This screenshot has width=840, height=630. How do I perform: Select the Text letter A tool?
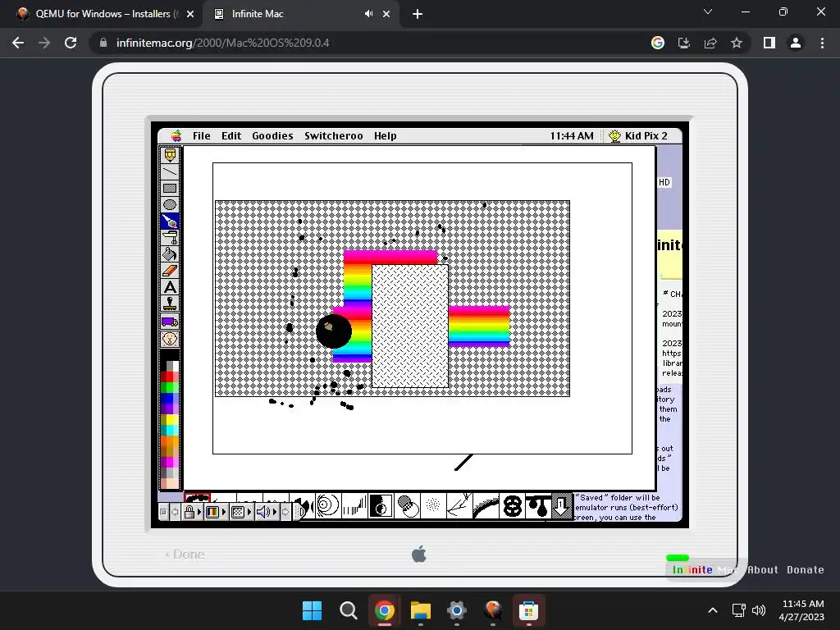pyautogui.click(x=170, y=288)
